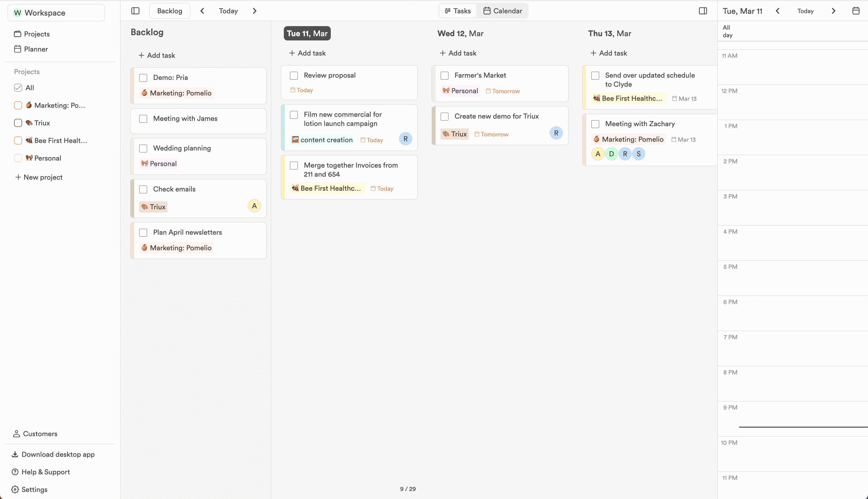Click the All day calendar row
Viewport: 868px width, 499px height.
[x=793, y=31]
